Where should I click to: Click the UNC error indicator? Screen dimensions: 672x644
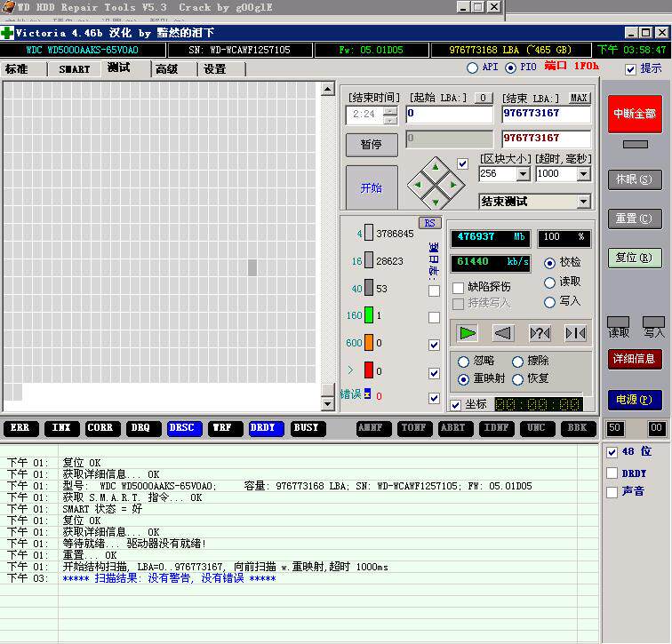click(x=536, y=428)
